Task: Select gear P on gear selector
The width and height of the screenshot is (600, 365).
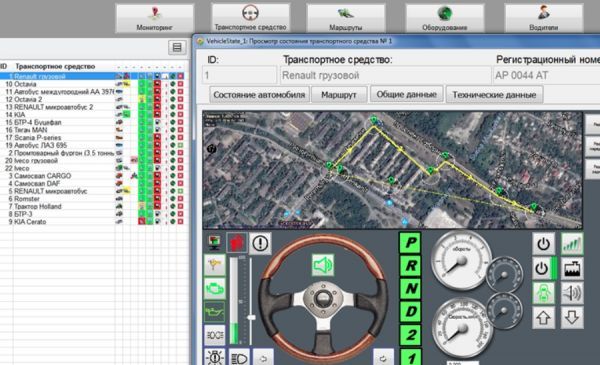Action: click(x=410, y=243)
